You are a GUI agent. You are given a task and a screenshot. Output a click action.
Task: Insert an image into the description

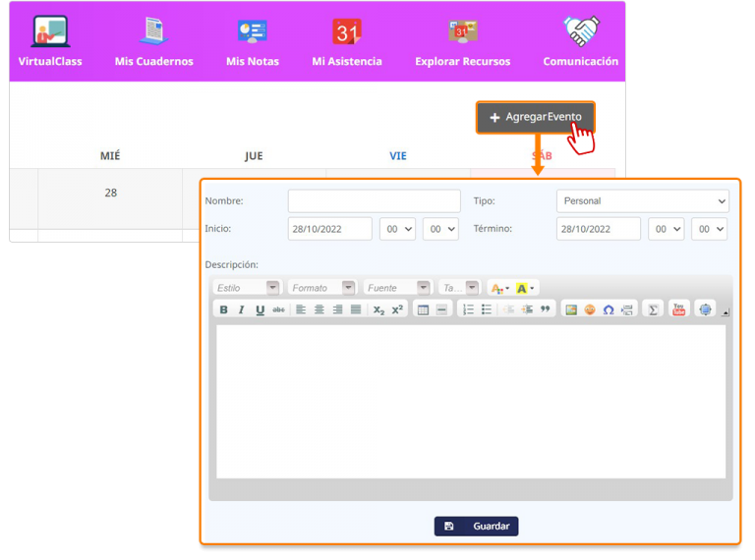pos(571,309)
